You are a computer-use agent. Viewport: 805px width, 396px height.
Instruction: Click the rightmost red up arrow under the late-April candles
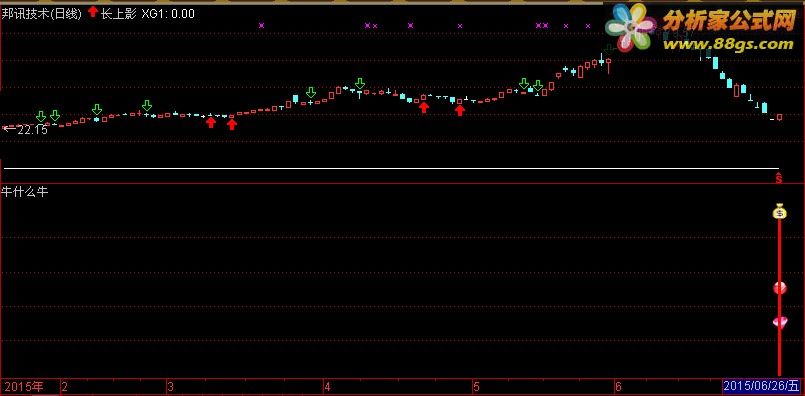point(460,110)
